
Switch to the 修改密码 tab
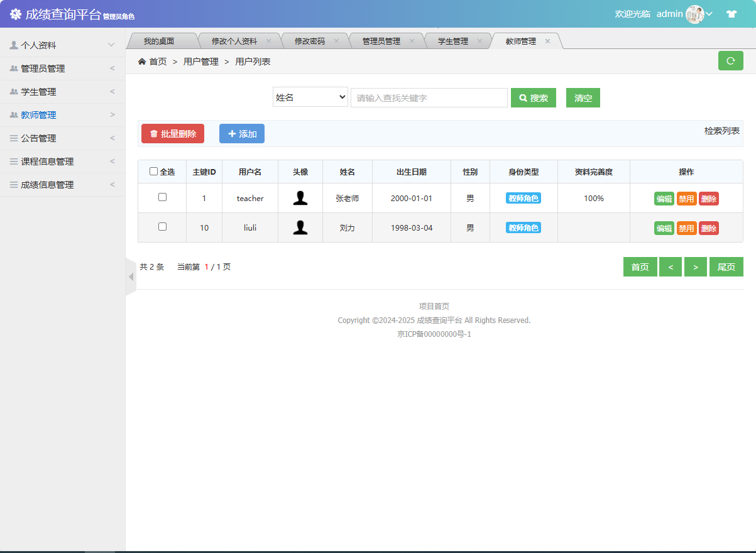(x=311, y=40)
